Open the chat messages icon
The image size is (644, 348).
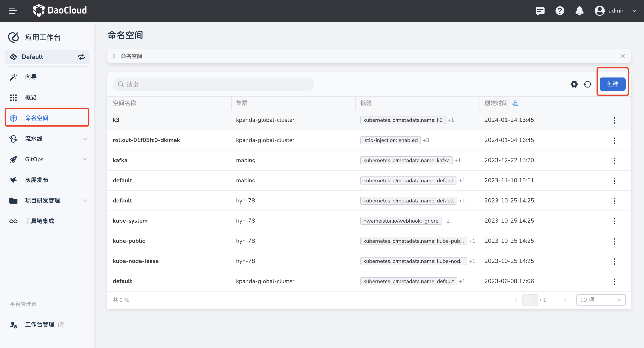(540, 11)
